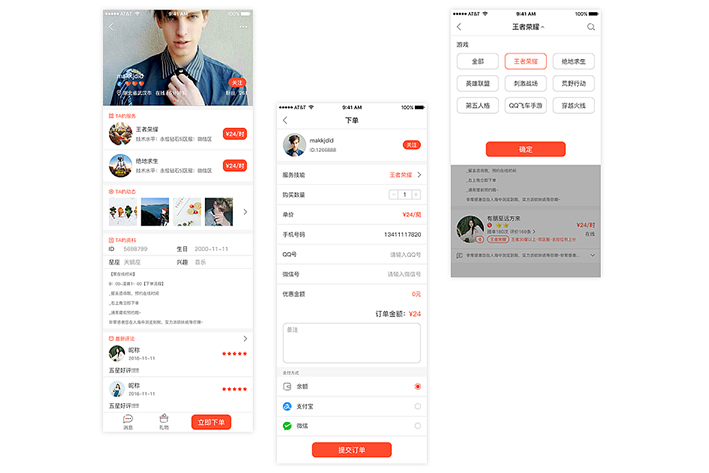Click the TA的资料 section heading icon

click(x=111, y=240)
